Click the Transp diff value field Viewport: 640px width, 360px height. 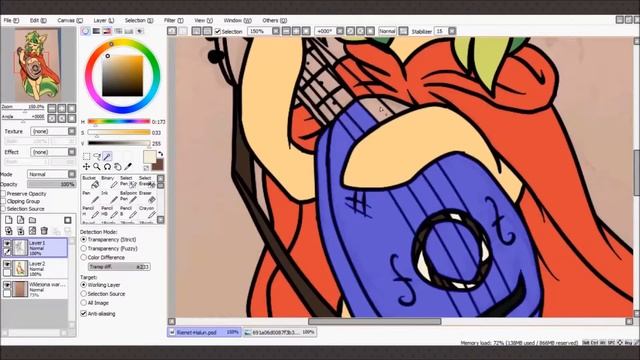(x=119, y=267)
